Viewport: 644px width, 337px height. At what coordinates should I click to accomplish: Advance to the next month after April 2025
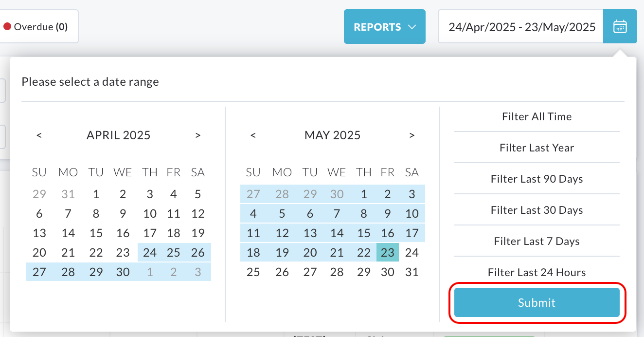point(198,135)
